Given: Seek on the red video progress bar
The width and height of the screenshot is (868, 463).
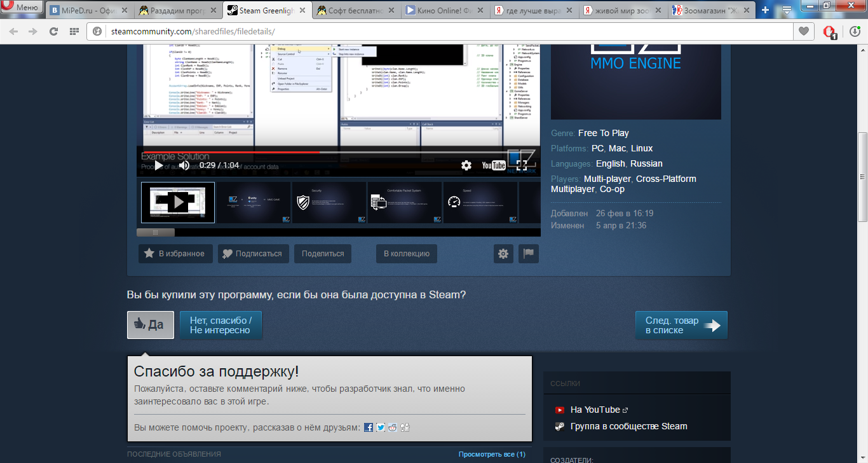Looking at the screenshot, I should tap(338, 152).
